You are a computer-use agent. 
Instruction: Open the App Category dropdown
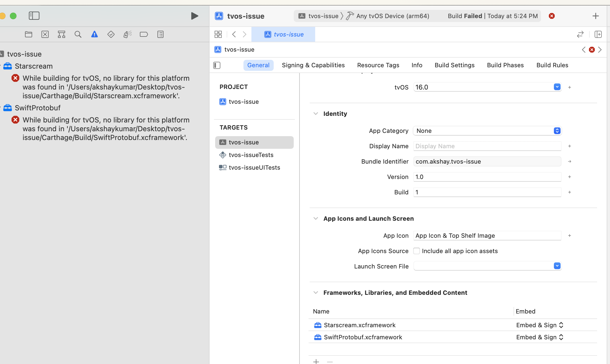[x=487, y=131]
